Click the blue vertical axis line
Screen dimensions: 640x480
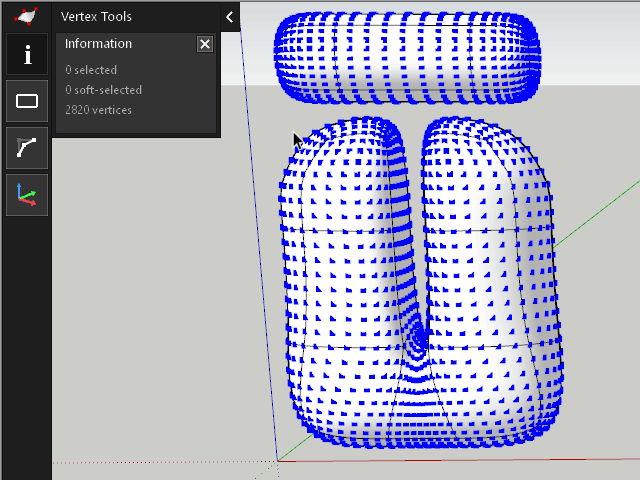[x=258, y=250]
